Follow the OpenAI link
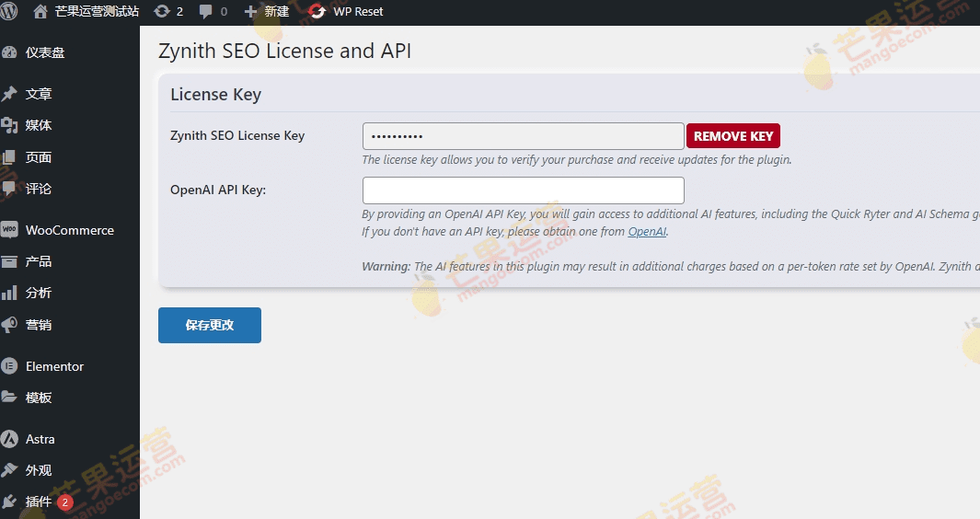 click(647, 231)
